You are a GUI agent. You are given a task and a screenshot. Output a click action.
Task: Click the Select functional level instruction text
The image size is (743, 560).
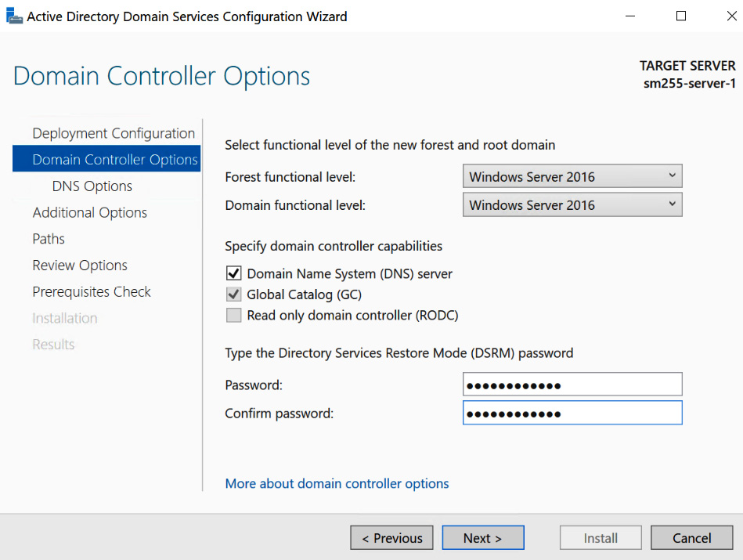390,145
